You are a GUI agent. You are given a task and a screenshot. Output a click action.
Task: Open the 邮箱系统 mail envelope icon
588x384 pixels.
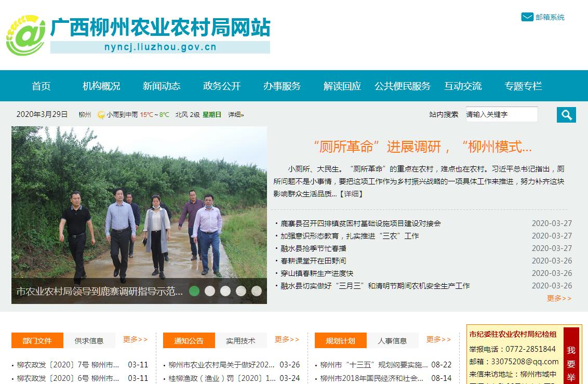coord(527,17)
